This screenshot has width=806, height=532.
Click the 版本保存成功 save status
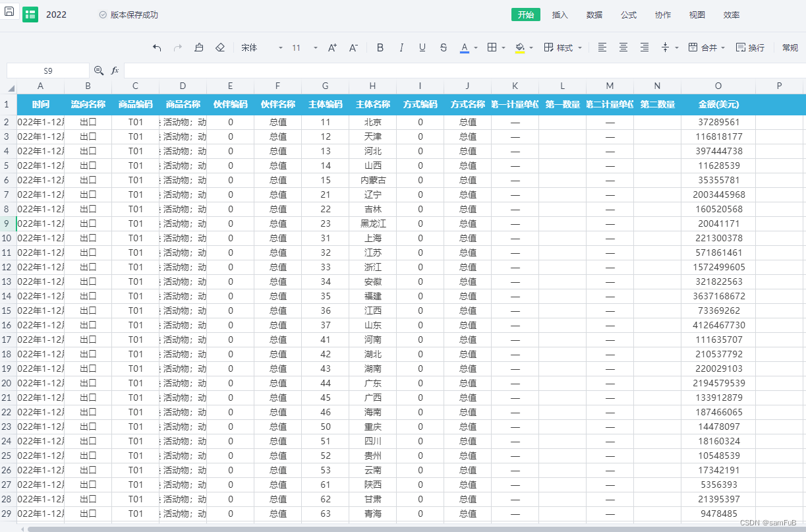click(129, 15)
